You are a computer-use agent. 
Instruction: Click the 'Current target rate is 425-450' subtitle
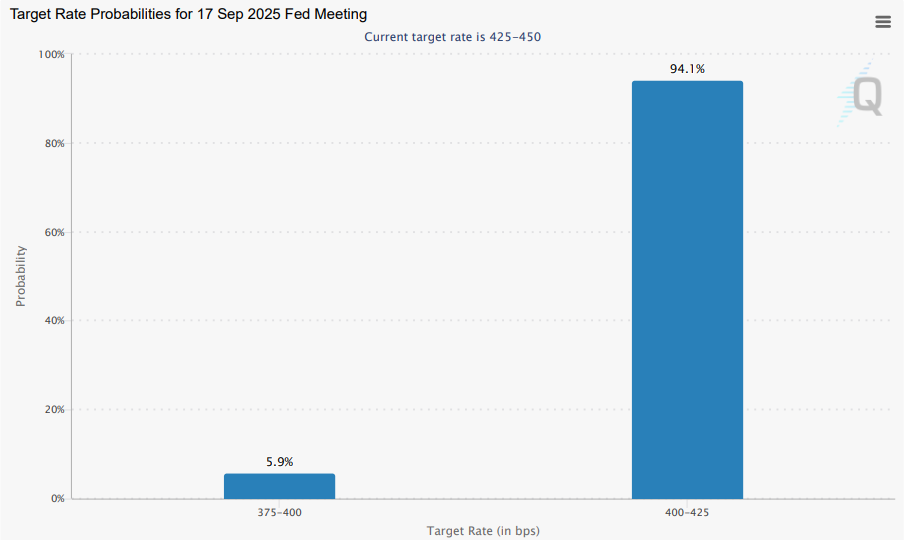point(452,37)
